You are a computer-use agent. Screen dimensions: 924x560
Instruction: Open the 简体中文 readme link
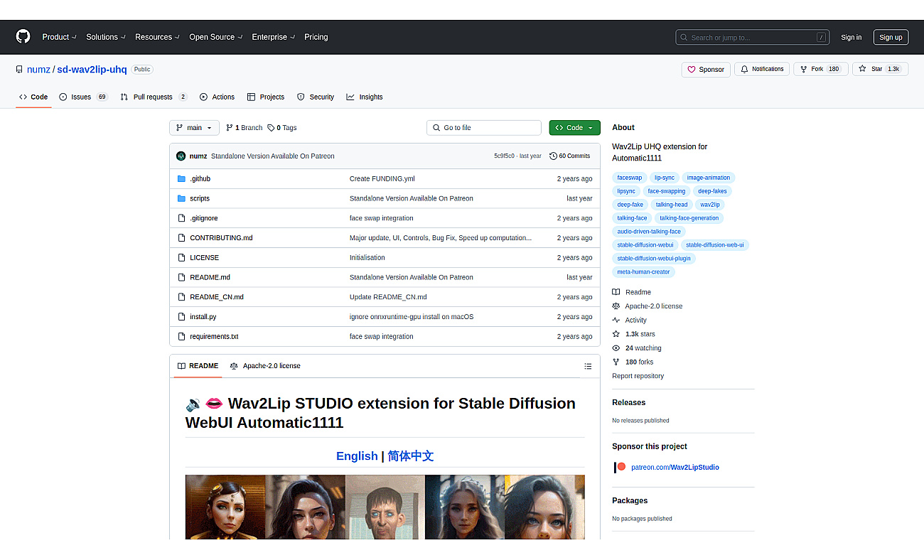pyautogui.click(x=411, y=456)
